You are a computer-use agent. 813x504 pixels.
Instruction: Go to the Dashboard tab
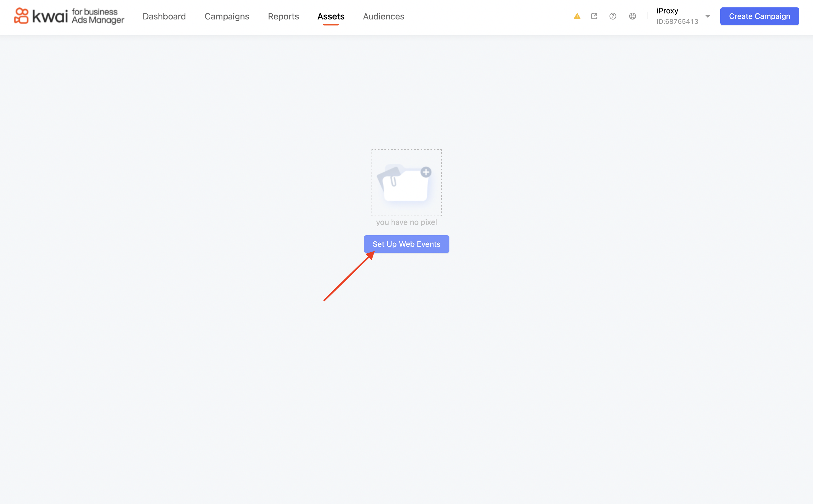[x=164, y=16]
